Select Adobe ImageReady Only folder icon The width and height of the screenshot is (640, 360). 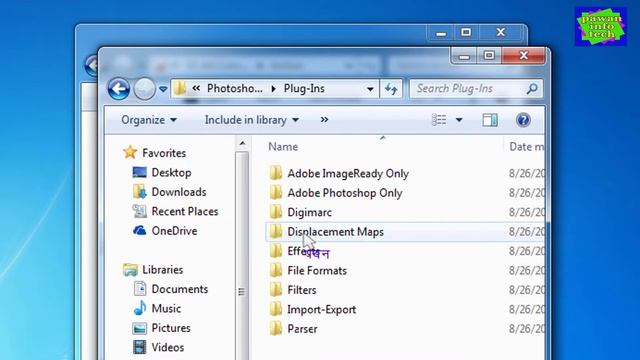tap(276, 173)
